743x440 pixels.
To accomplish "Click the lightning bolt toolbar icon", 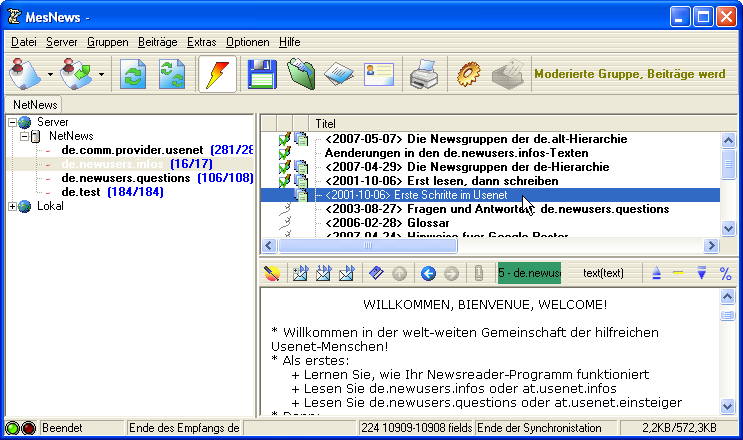I will pyautogui.click(x=217, y=73).
